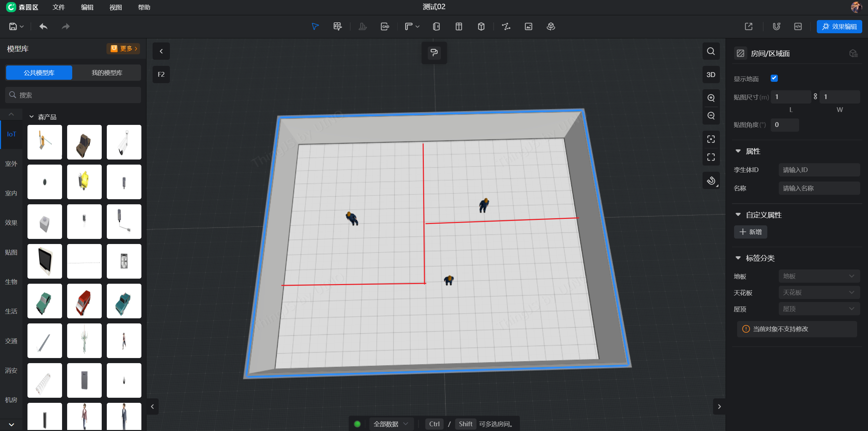Zoom in the viewport
This screenshot has width=868, height=431.
(x=711, y=98)
